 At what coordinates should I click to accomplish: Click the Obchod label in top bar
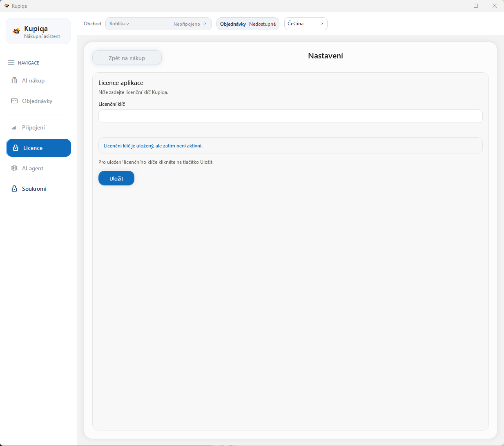92,24
